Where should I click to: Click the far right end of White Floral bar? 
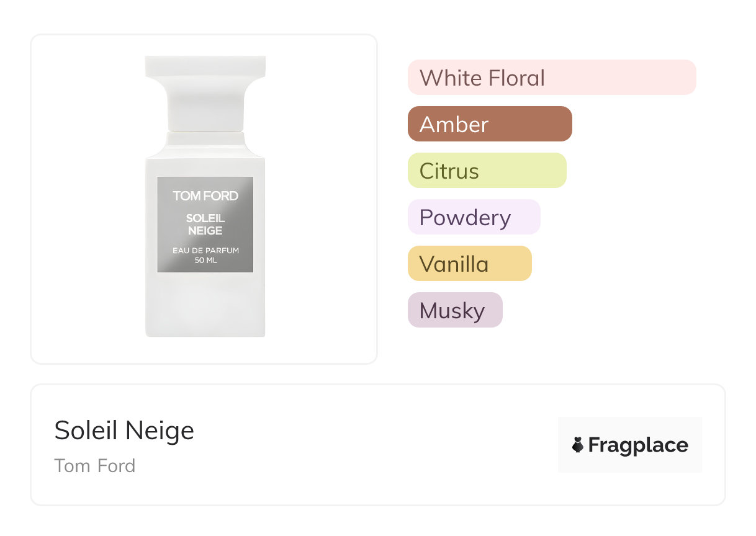689,78
